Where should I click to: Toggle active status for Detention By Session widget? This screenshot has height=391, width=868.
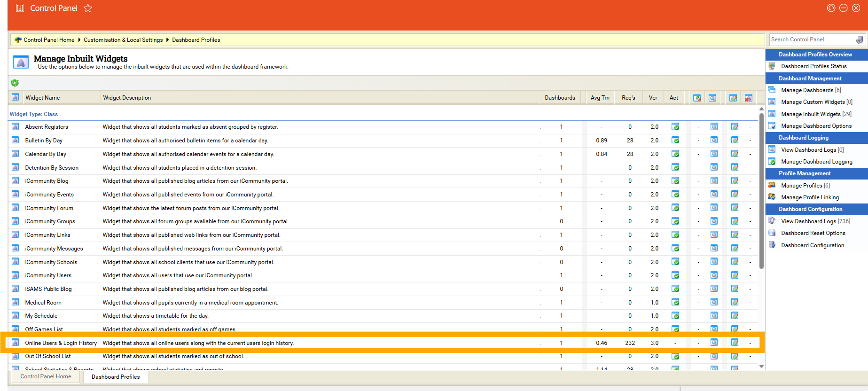click(675, 168)
